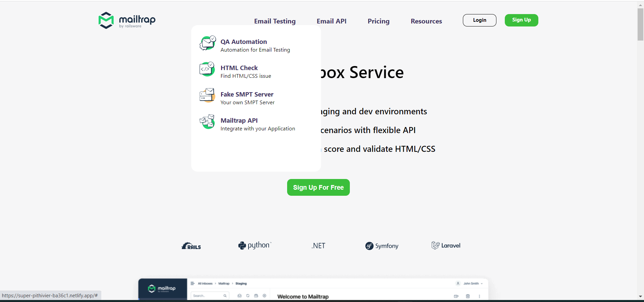Screen dimensions: 644x302
Task: Expand the John Smith account dropdown
Action: [471, 283]
